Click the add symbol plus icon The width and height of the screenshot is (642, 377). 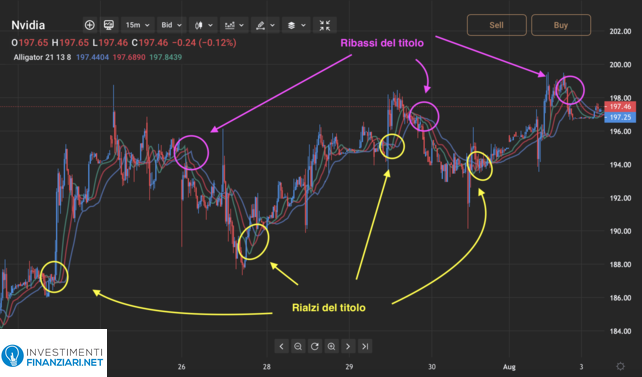[89, 25]
